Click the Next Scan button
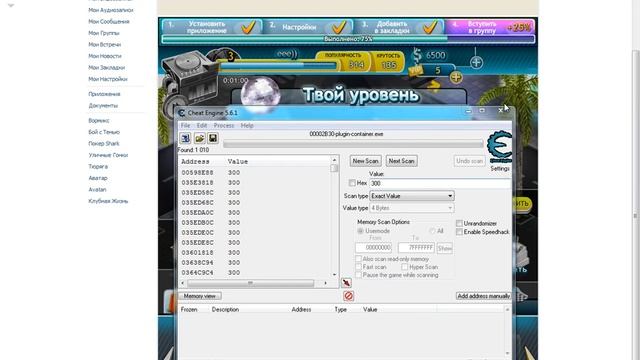The height and width of the screenshot is (360, 640). coord(401,161)
